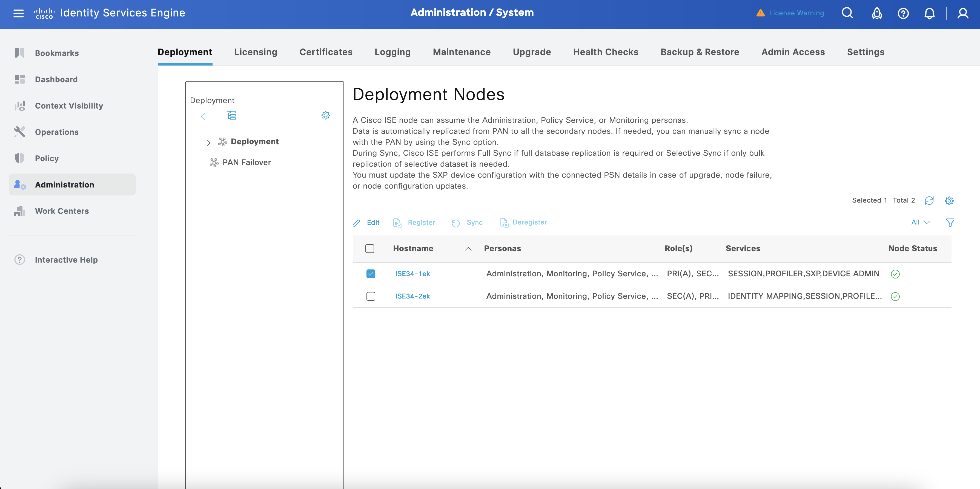
Task: Switch to the Maintenance tab
Action: 462,52
